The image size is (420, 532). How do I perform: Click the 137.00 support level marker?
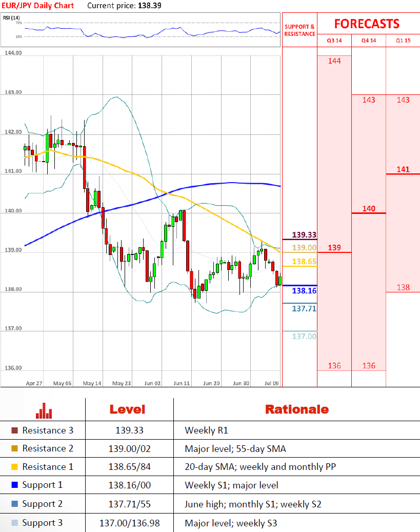(304, 336)
